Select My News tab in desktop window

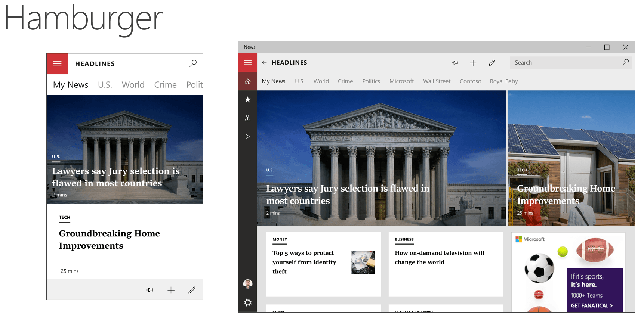click(274, 81)
